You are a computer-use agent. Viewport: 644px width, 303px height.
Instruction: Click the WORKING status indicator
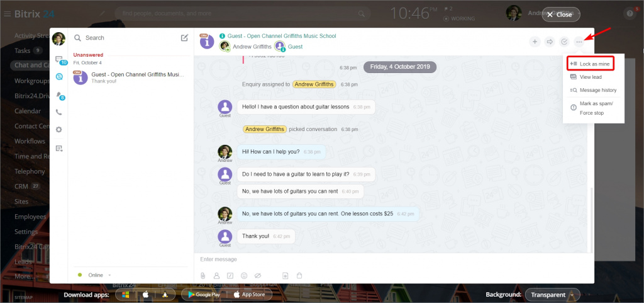pos(459,18)
